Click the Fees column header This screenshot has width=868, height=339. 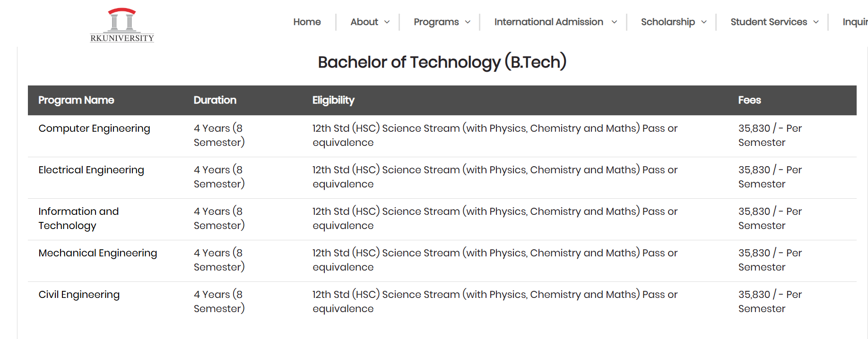(x=749, y=100)
